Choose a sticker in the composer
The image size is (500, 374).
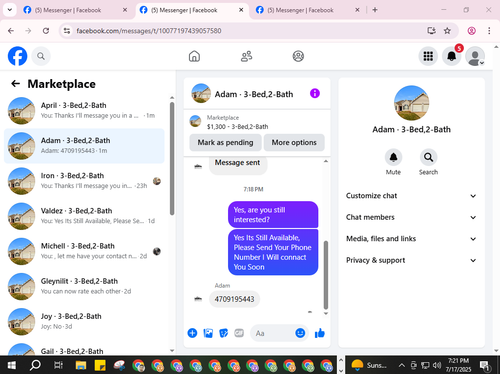[223, 333]
